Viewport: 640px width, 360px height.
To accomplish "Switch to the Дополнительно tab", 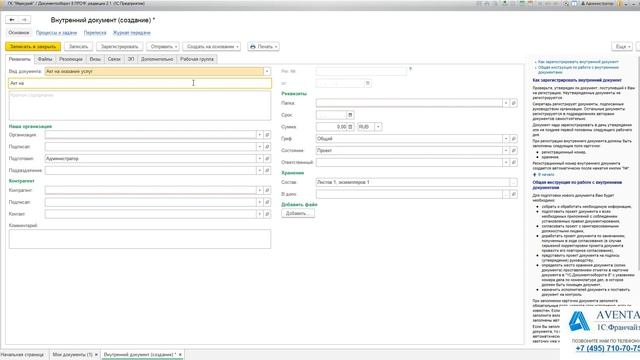I will (157, 59).
